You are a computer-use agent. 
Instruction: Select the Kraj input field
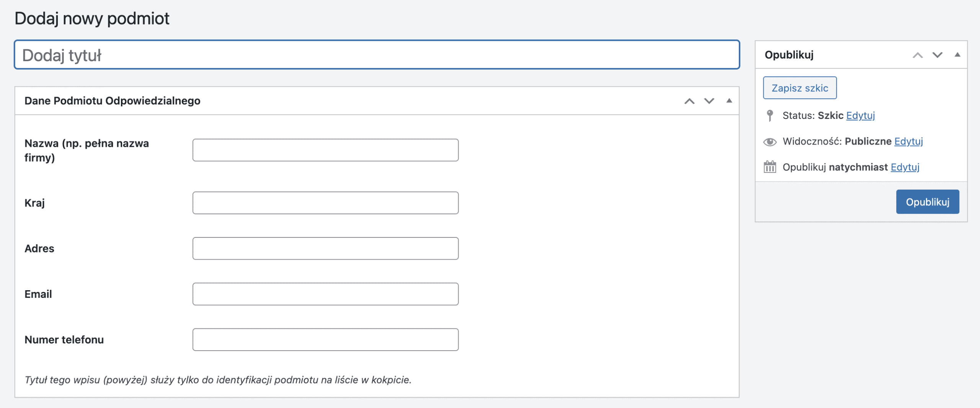[325, 203]
